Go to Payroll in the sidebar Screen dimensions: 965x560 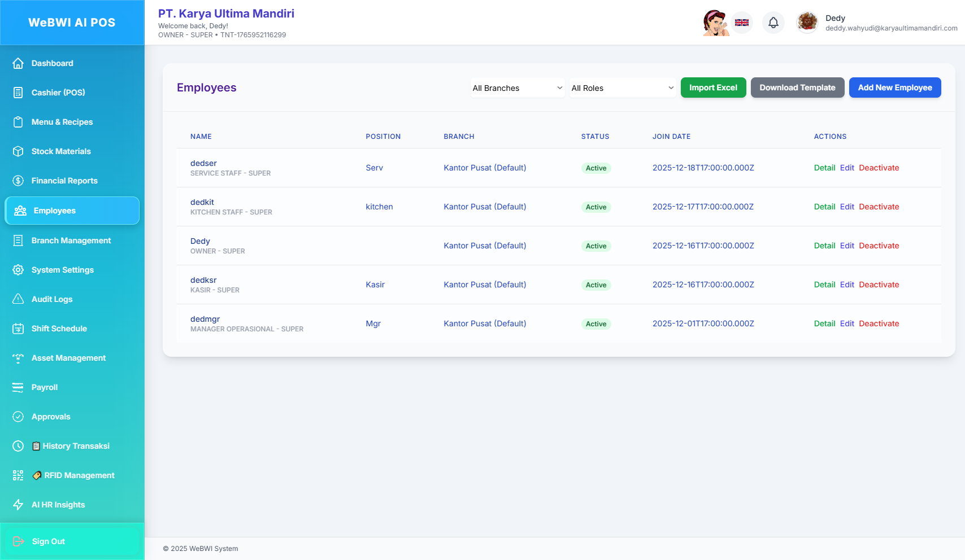tap(45, 387)
